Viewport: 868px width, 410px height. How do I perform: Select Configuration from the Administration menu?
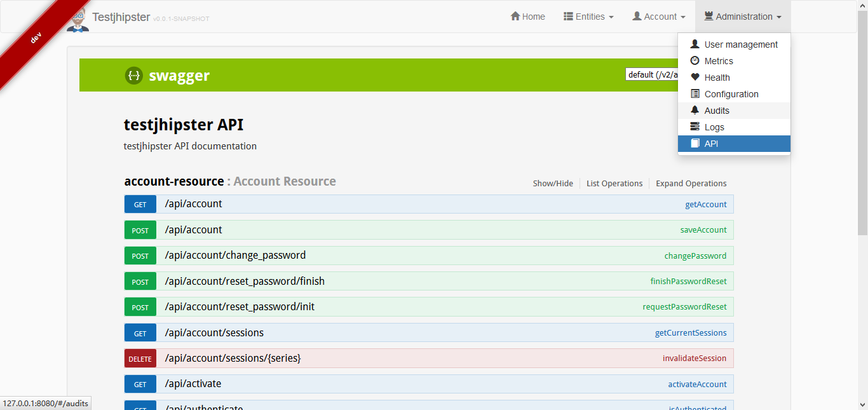pos(734,94)
